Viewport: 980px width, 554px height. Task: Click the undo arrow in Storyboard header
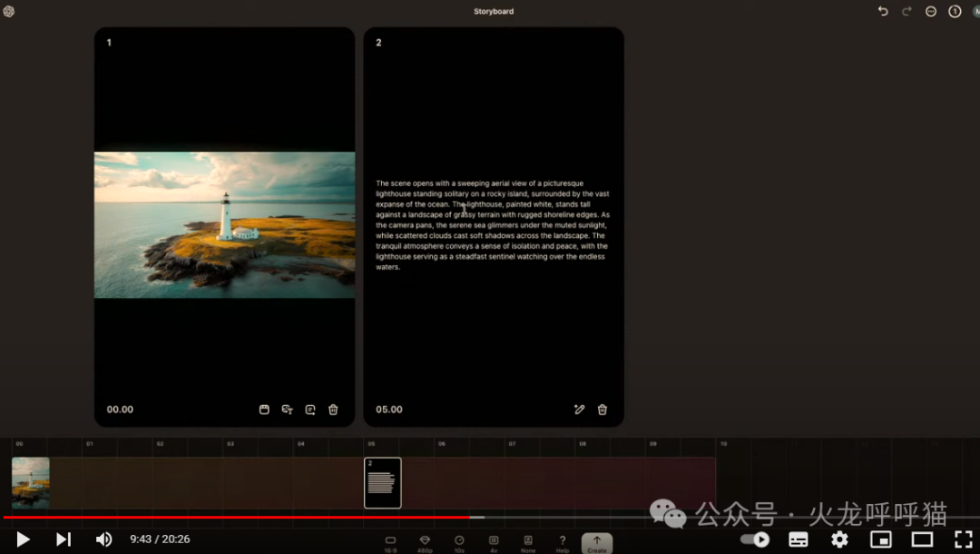(x=883, y=11)
